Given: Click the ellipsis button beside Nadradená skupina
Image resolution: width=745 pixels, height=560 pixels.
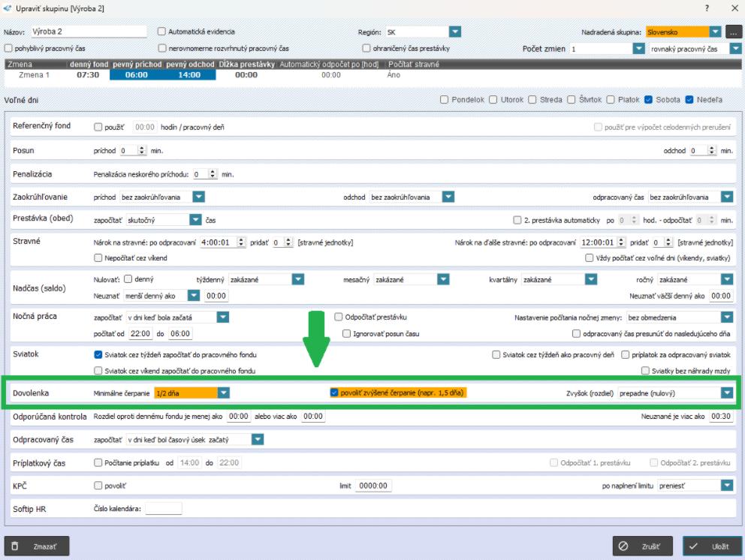Looking at the screenshot, I should click(733, 32).
